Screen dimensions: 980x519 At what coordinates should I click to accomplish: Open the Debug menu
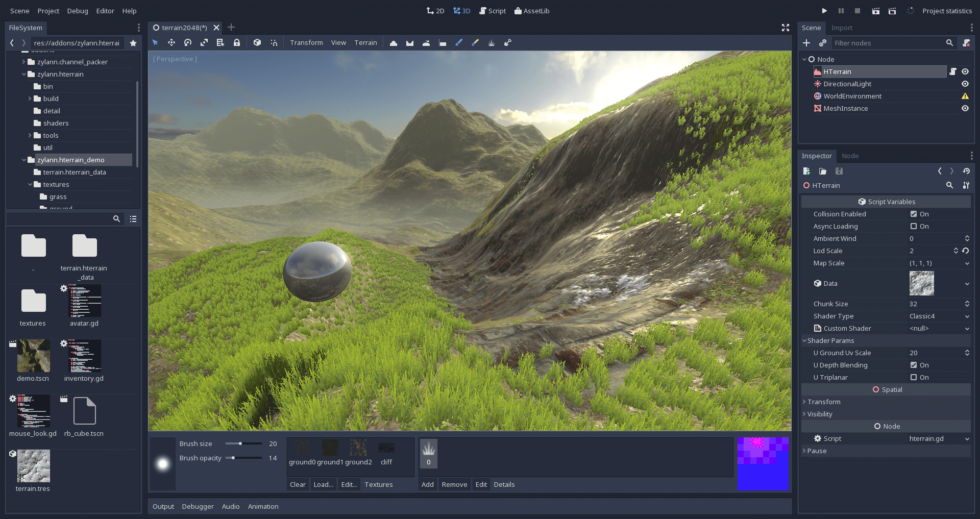tap(78, 11)
